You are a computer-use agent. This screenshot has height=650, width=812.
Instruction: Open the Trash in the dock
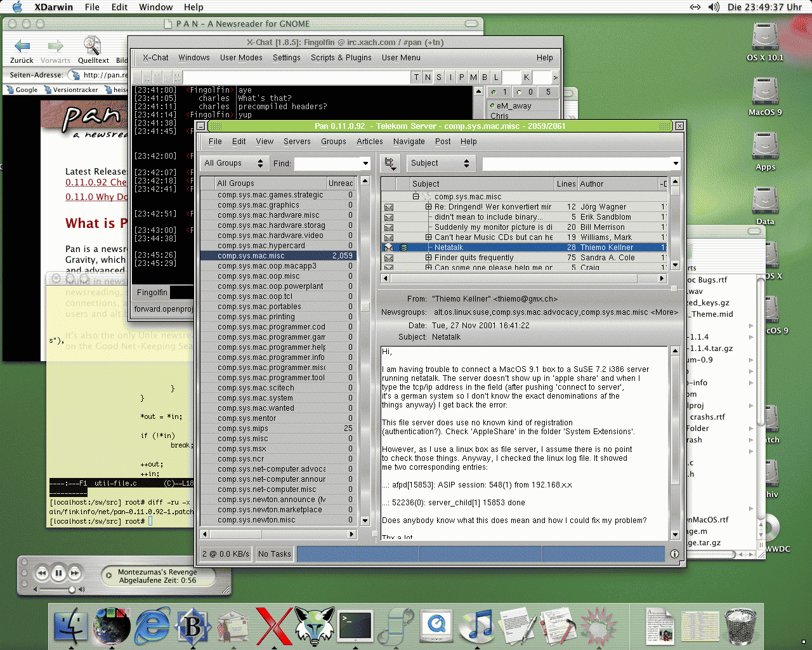click(740, 626)
